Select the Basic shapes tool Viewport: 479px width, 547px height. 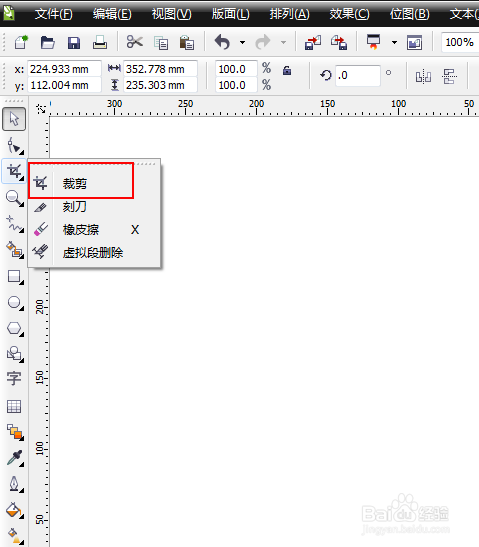(15, 354)
